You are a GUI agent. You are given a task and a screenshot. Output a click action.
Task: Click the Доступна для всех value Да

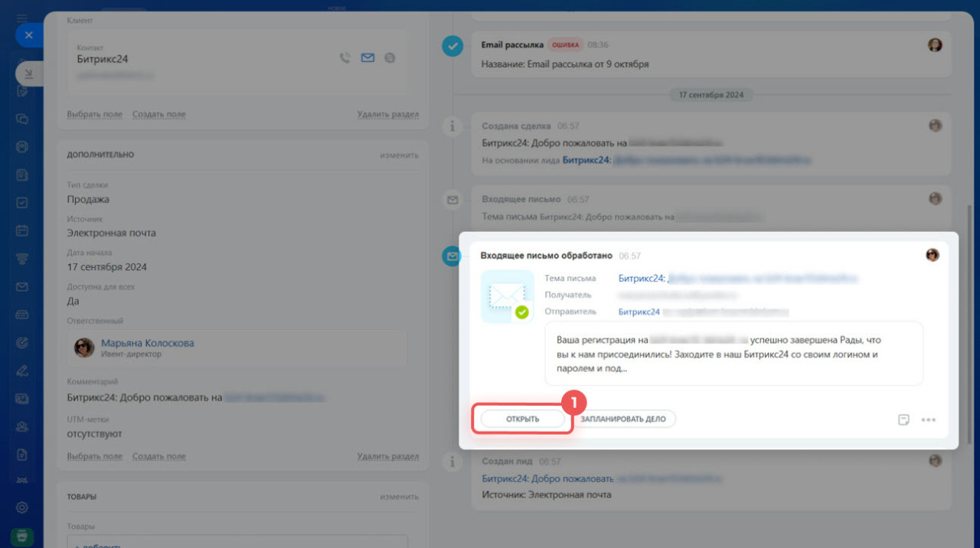73,301
